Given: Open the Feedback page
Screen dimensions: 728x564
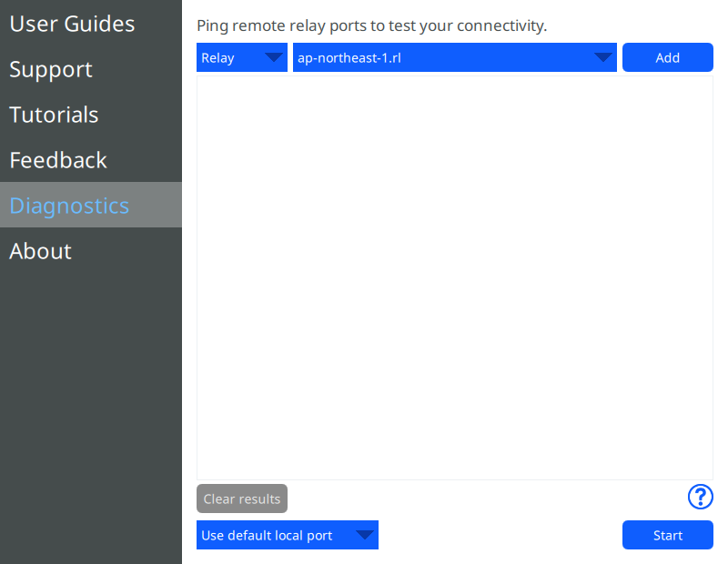Looking at the screenshot, I should (57, 160).
